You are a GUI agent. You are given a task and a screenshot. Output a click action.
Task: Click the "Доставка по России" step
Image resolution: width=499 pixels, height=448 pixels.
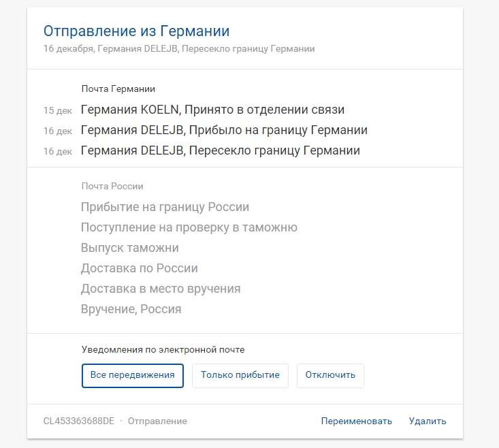pyautogui.click(x=139, y=268)
